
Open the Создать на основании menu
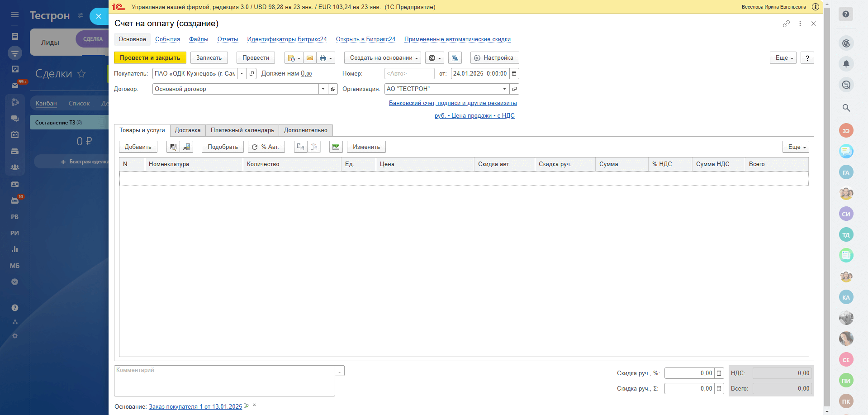click(383, 58)
